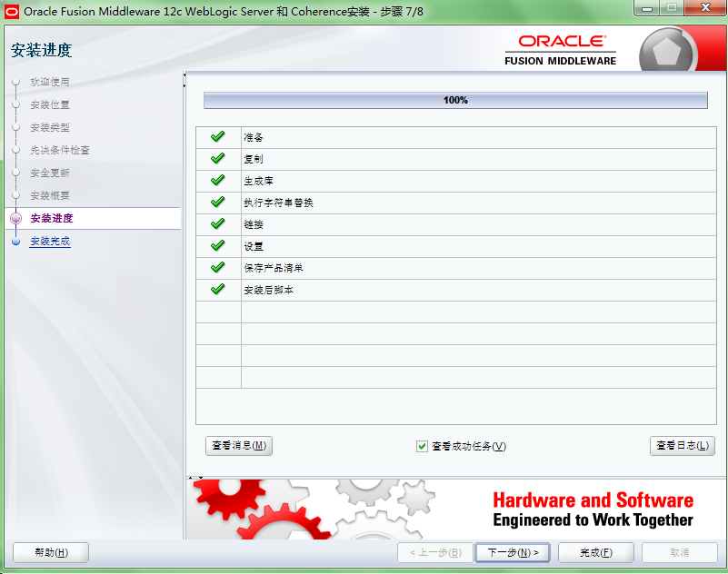The height and width of the screenshot is (574, 728).
Task: Select the 先决条件检查 step
Action: 60,151
